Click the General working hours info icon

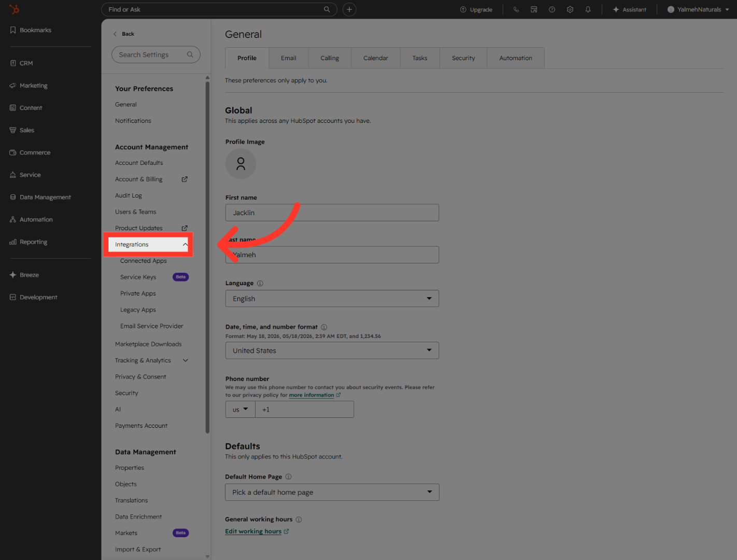point(299,520)
